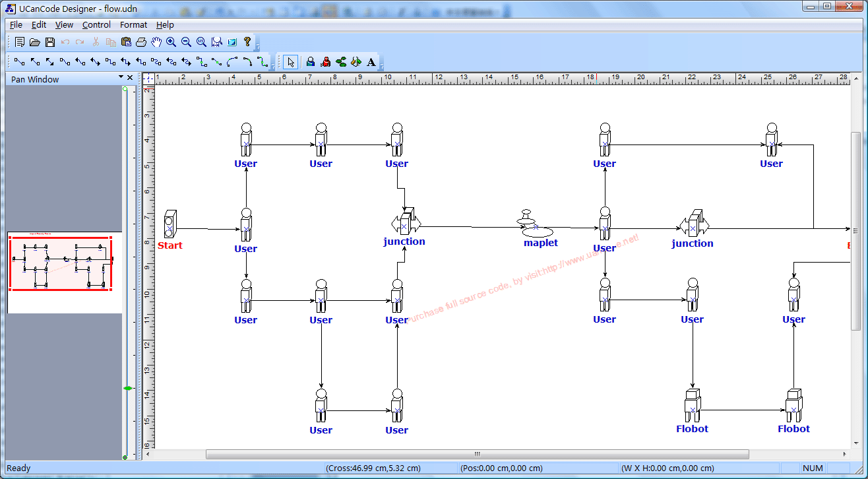Viewport: 868px width, 479px height.
Task: Click the Undo arrow in the toolbar
Action: [x=65, y=42]
